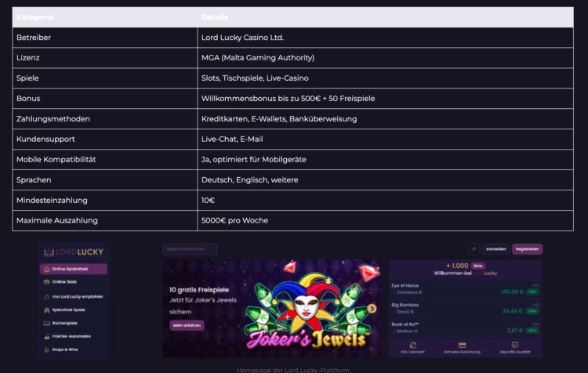This screenshot has width=588, height=373.
Task: Click the Sprachen row label
Action: pos(34,180)
